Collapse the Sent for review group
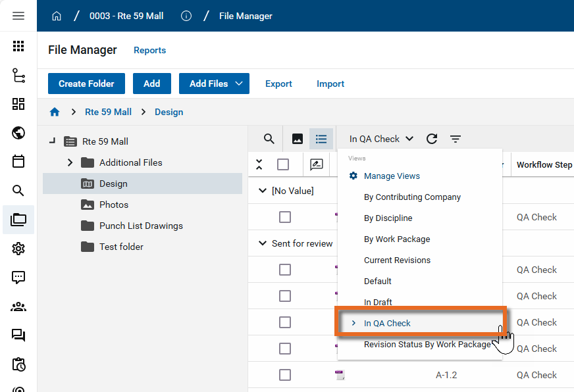 pyautogui.click(x=262, y=243)
